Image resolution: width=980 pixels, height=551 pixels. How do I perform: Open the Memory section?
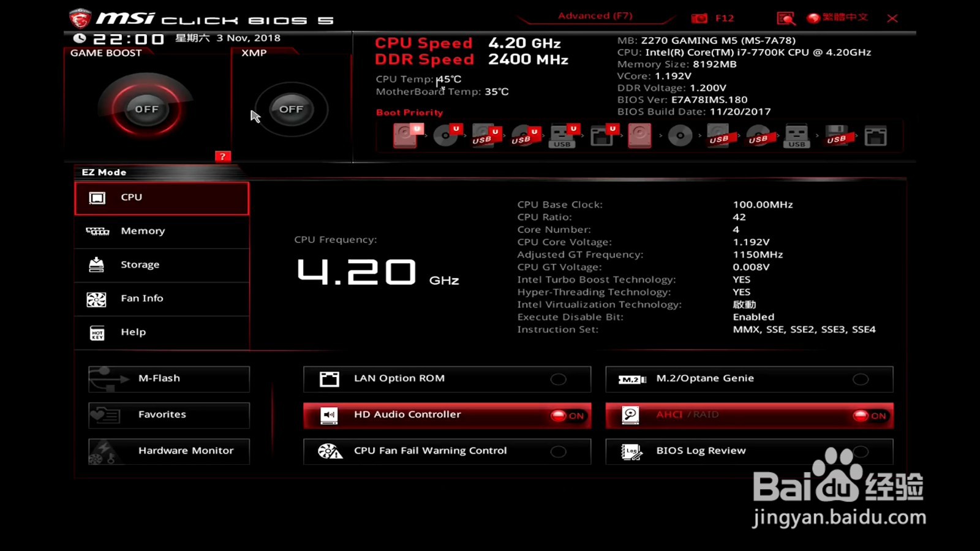(162, 231)
